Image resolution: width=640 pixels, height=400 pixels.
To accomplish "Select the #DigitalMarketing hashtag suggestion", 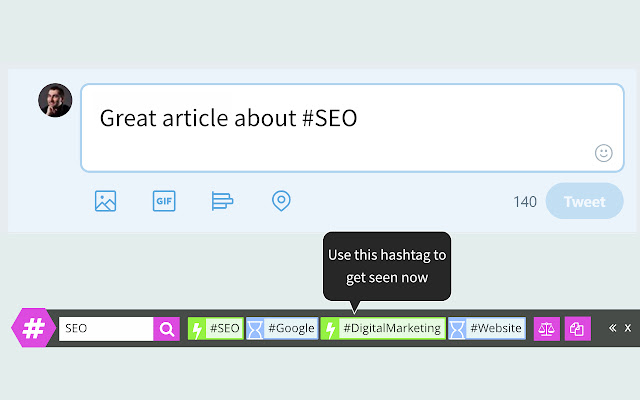I will pos(391,328).
